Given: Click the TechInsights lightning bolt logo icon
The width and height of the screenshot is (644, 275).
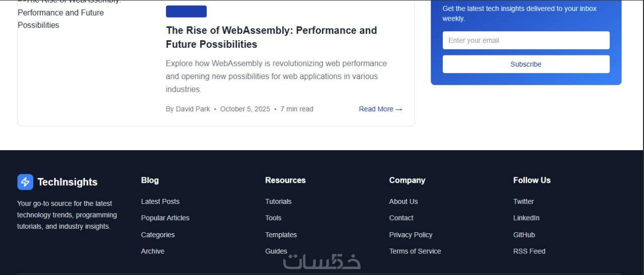Looking at the screenshot, I should click(25, 182).
